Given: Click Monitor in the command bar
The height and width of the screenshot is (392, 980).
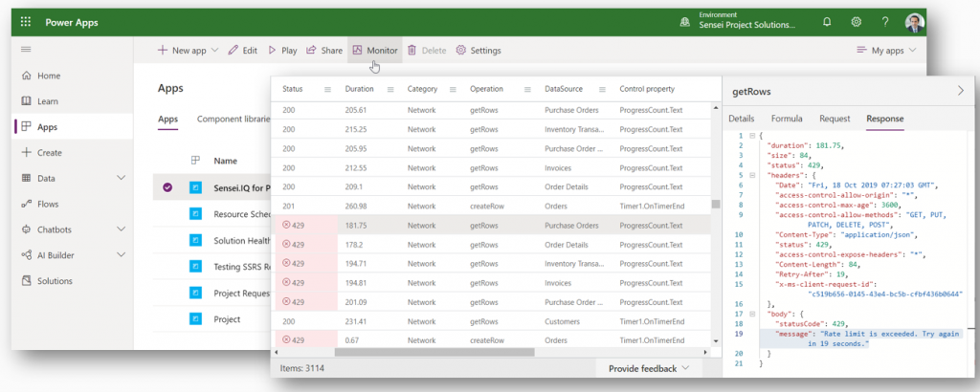Looking at the screenshot, I should point(375,51).
